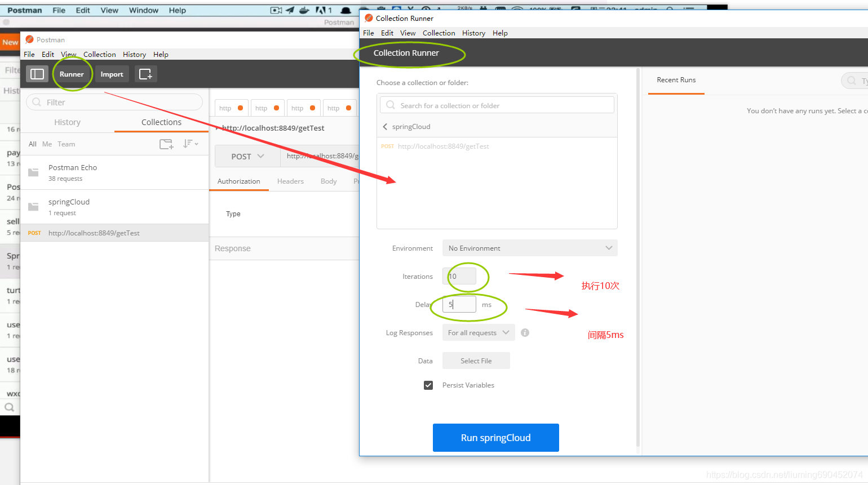Select POST getTest request in runner list
This screenshot has height=485, width=868.
click(x=497, y=146)
